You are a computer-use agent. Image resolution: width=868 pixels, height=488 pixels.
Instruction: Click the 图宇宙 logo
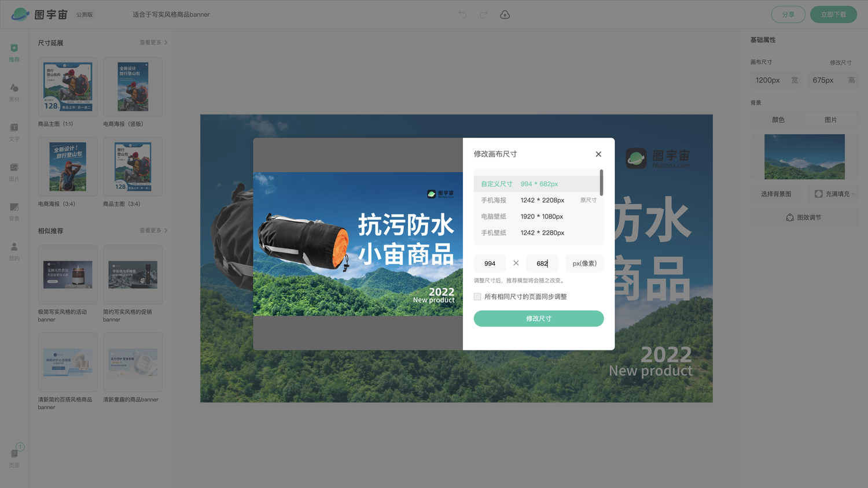39,14
